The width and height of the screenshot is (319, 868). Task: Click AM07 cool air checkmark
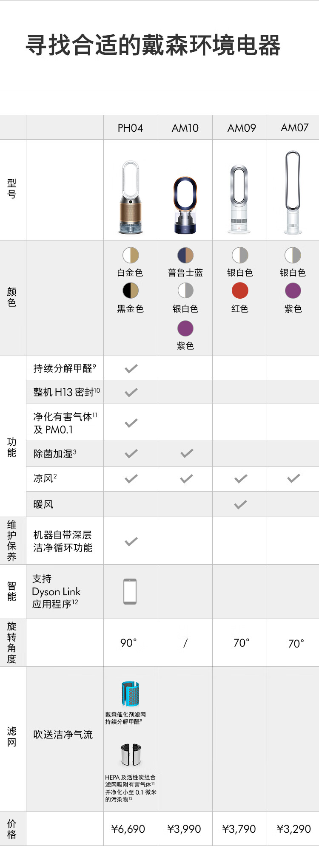pos(293,478)
